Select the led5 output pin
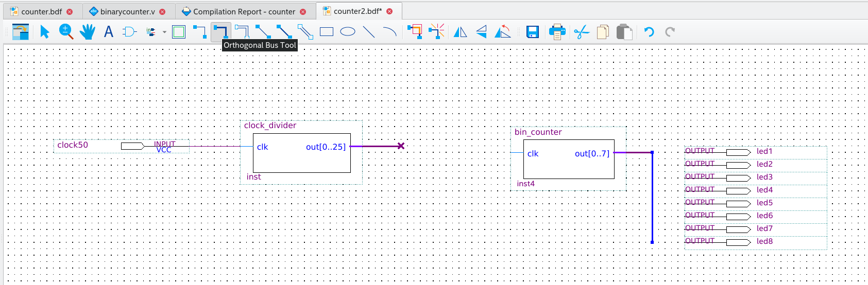 point(755,203)
